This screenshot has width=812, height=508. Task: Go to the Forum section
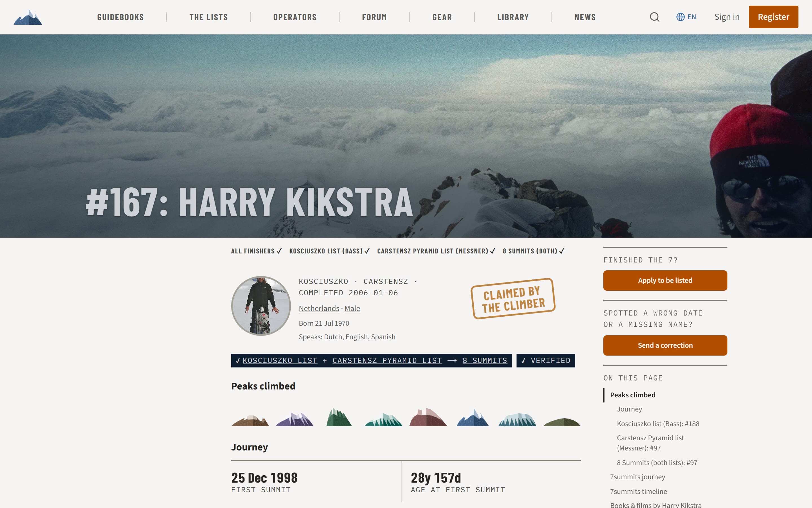click(x=374, y=17)
